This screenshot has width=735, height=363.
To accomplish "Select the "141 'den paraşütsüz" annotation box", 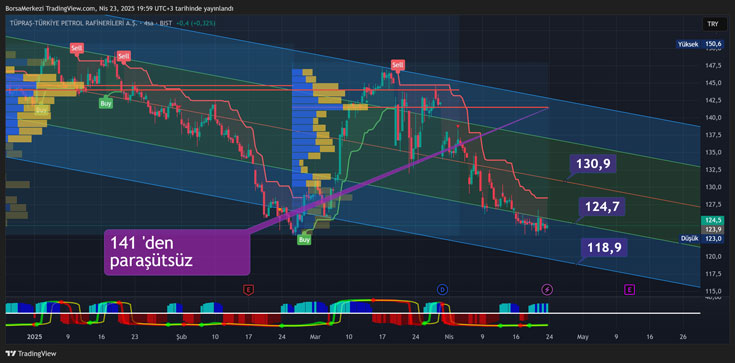I will 177,252.
